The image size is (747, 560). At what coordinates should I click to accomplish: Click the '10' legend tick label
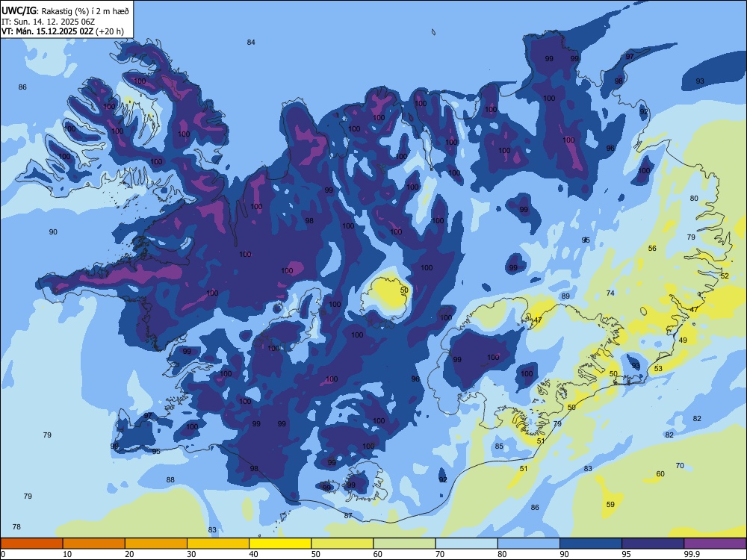[x=67, y=554]
